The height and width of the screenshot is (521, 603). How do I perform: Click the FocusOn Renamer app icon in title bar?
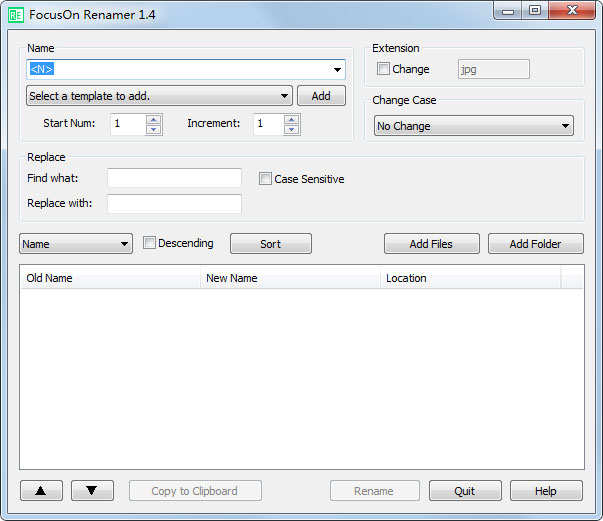16,15
